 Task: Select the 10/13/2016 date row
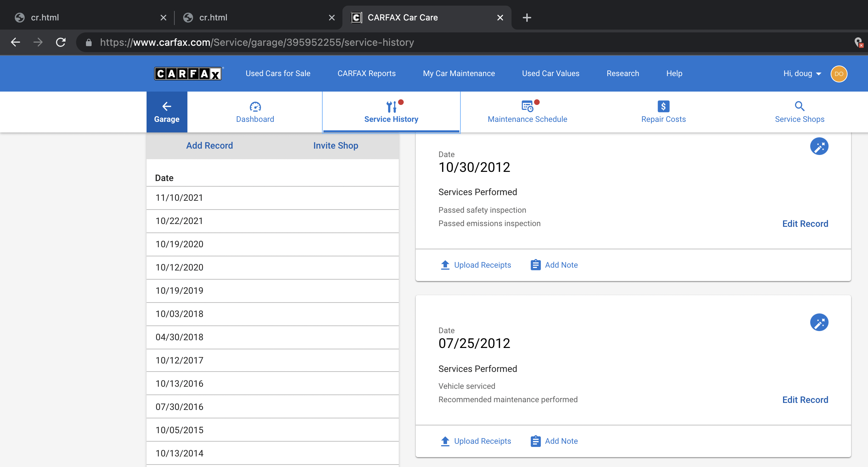[273, 384]
